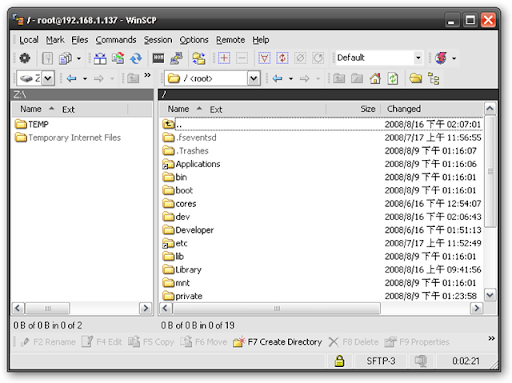Open the Local menu
512x383 pixels.
(x=29, y=40)
